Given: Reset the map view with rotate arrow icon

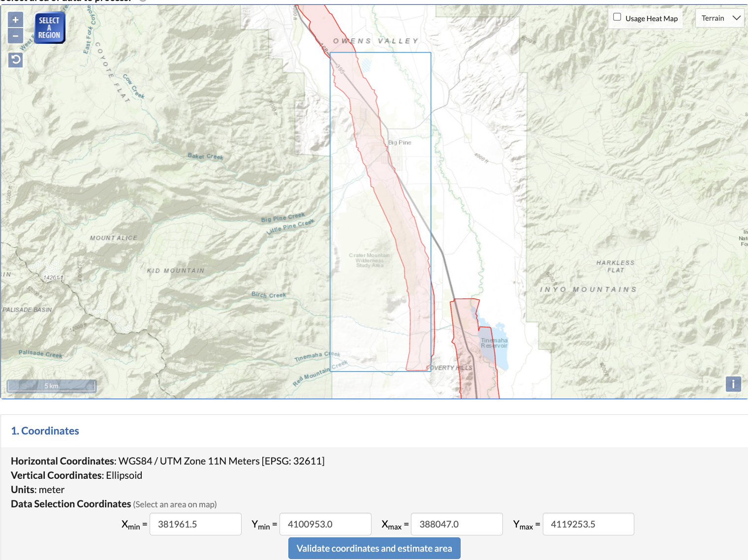Looking at the screenshot, I should tap(16, 60).
